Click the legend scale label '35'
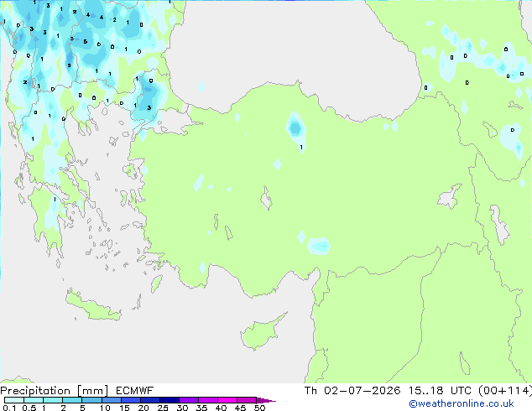Viewport: 532px width, 411px height. (201, 408)
